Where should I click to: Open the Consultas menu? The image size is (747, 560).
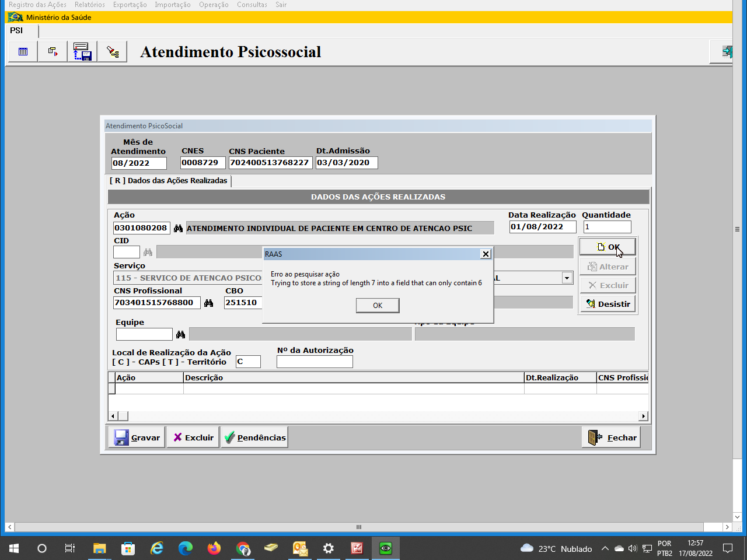pyautogui.click(x=252, y=5)
